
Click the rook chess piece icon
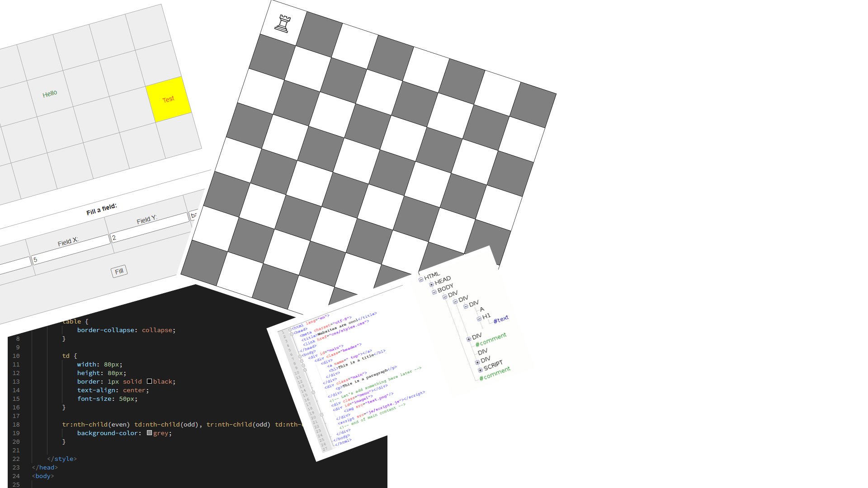point(283,23)
